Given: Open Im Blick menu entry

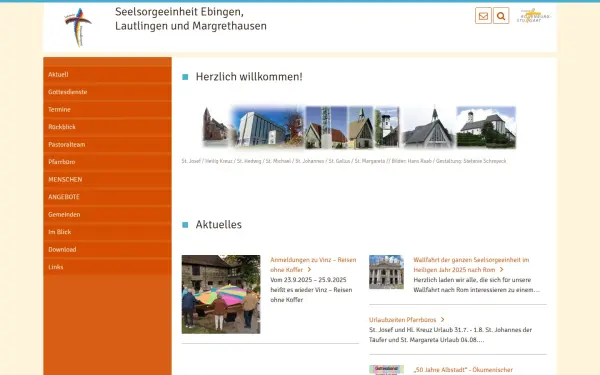Looking at the screenshot, I should coord(108,232).
